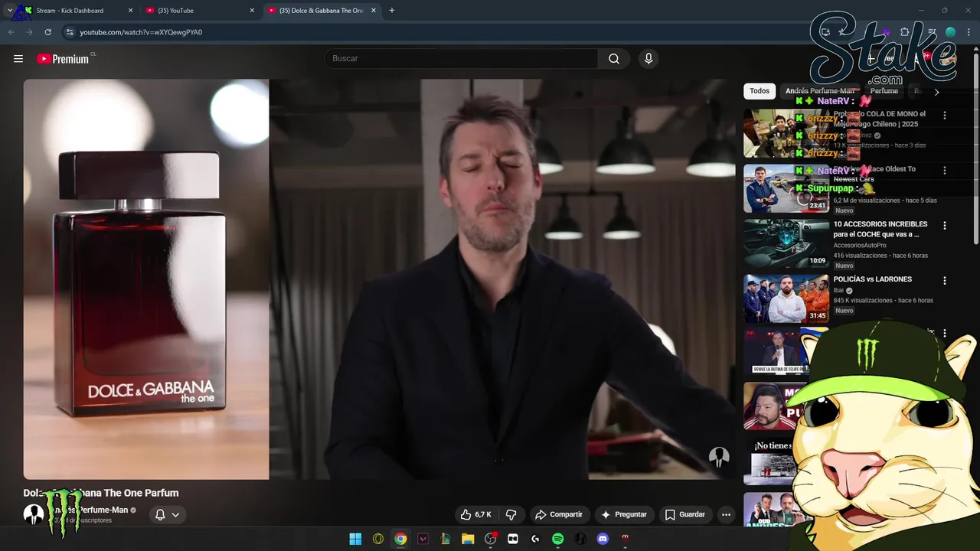Expand notification options chevron beside bell
The height and width of the screenshot is (551, 980).
click(175, 514)
